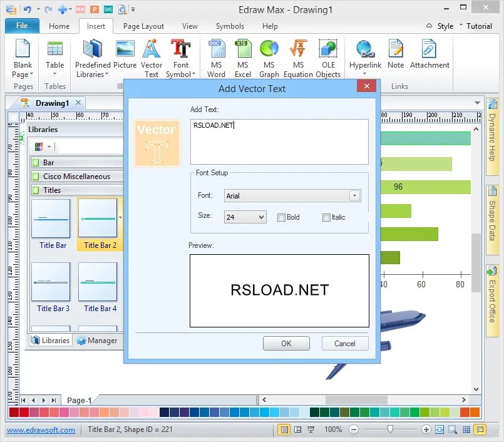504x442 pixels.
Task: Export to SVG from quick access toolbar
Action: (108, 9)
